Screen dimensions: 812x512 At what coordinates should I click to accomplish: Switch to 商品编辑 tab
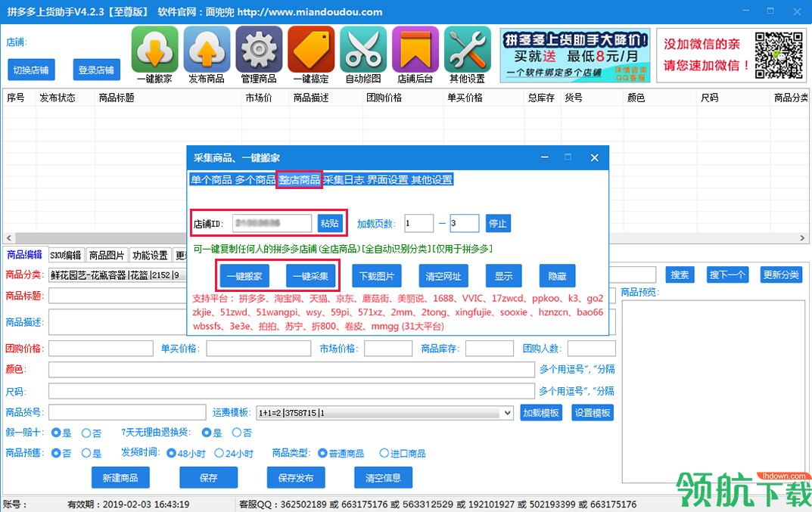tap(25, 254)
